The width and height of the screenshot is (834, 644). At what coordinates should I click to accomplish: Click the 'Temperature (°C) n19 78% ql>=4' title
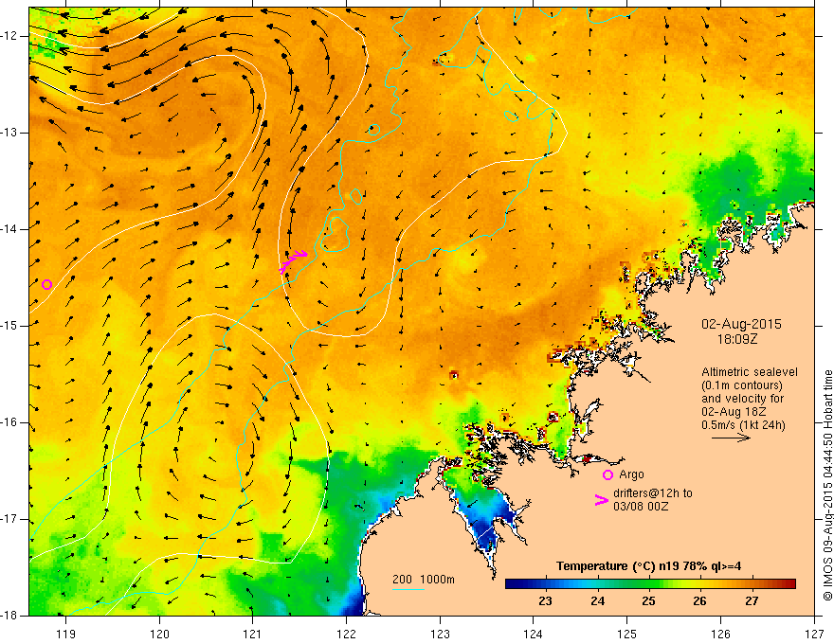point(648,566)
